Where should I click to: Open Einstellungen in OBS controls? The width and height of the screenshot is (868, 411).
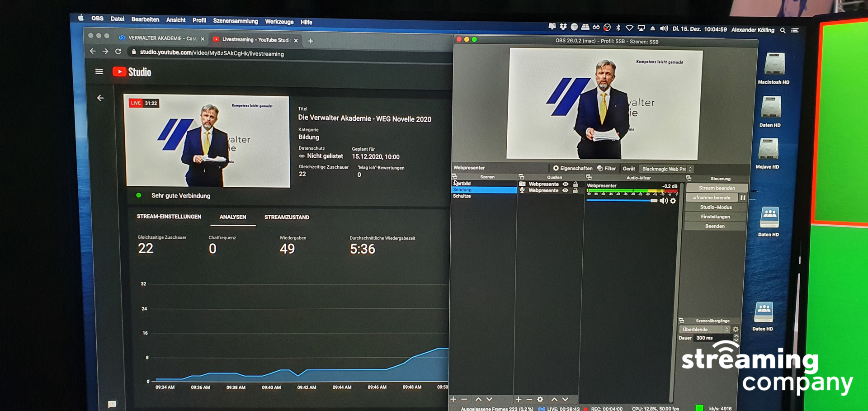click(715, 217)
